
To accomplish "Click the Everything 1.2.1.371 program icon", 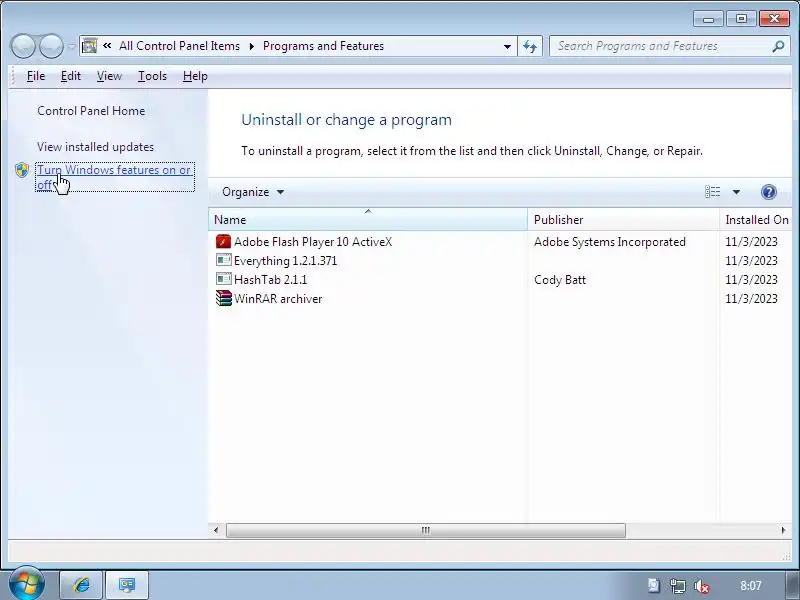I will pyautogui.click(x=223, y=260).
